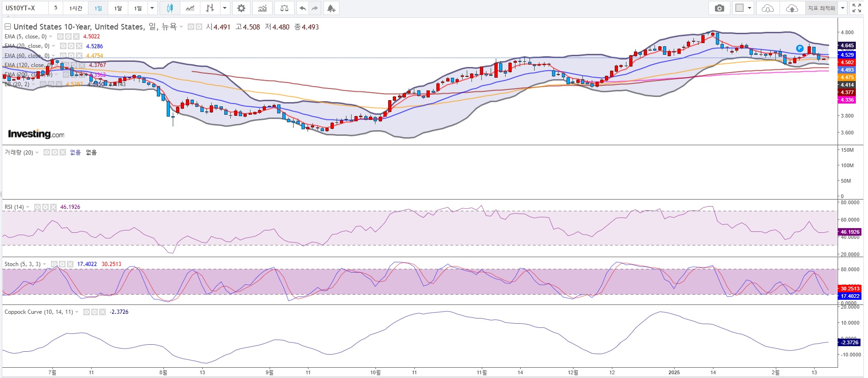This screenshot has width=868, height=378.
Task: Switch to bar chart style
Action: pyautogui.click(x=210, y=8)
